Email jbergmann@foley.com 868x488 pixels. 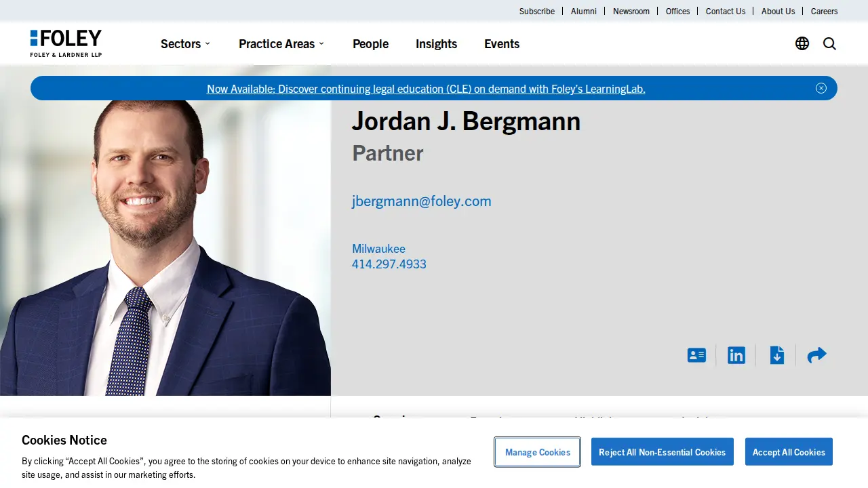(422, 201)
